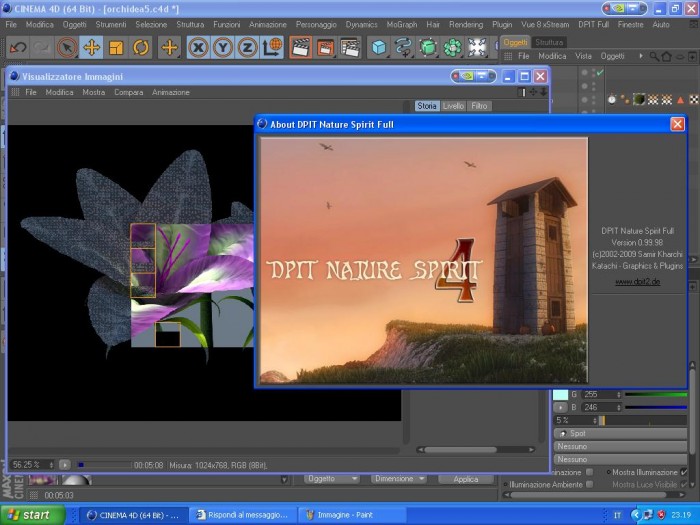
Task: Click the Applica button
Action: tap(466, 479)
